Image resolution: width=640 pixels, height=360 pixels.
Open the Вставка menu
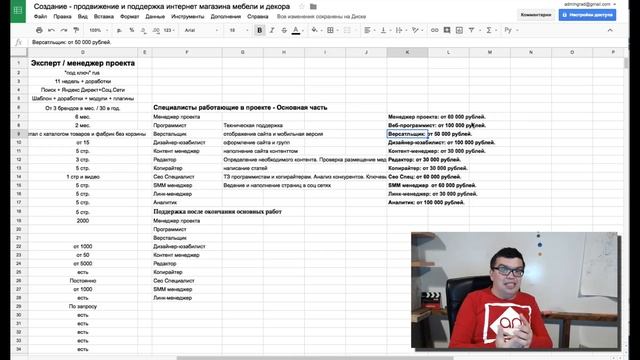pos(104,17)
